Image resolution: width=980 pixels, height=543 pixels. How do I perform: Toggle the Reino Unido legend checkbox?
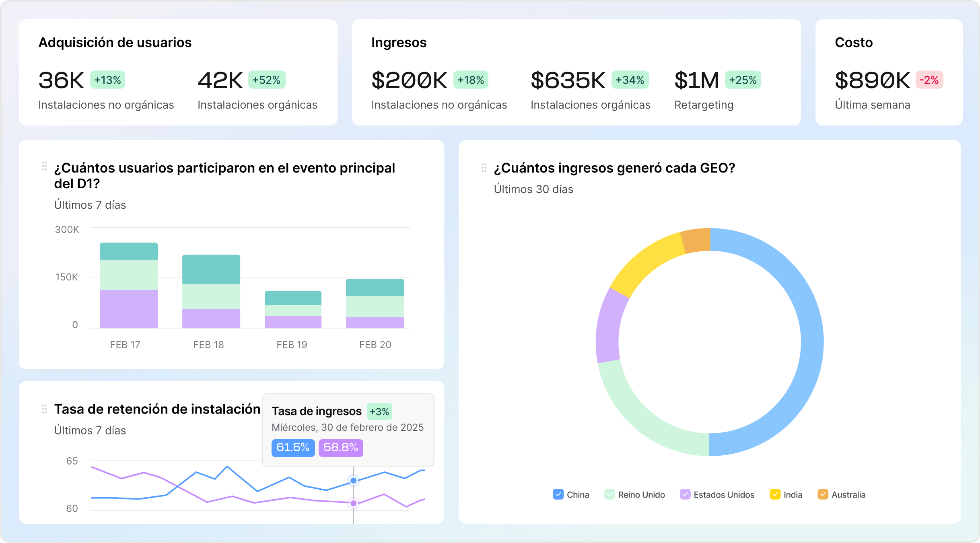point(609,494)
